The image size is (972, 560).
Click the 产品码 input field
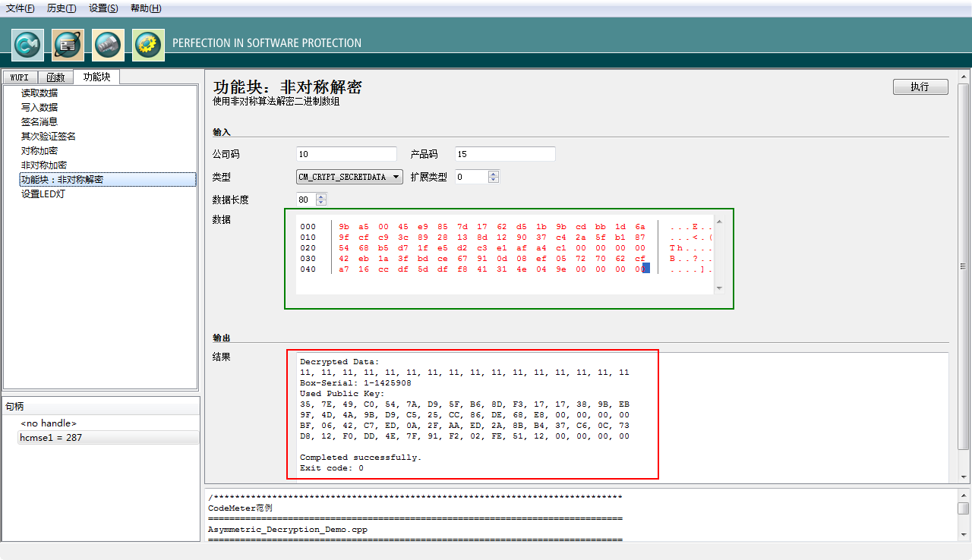[505, 154]
